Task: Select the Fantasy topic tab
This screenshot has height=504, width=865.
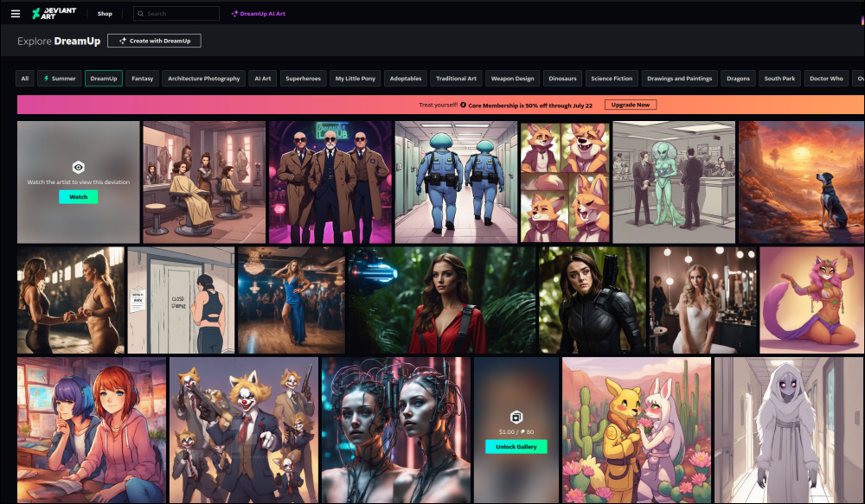Action: click(143, 79)
